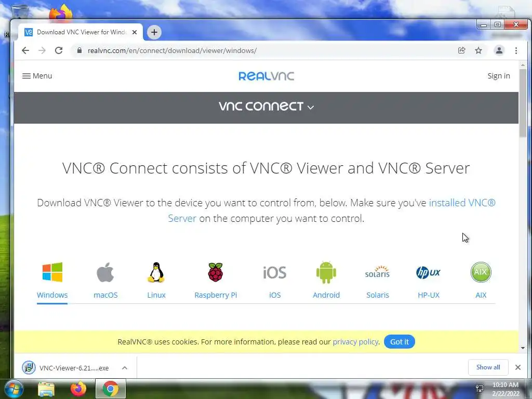Viewport: 532px width, 399px height.
Task: Open taskbar network tray icon
Action: pos(480,389)
